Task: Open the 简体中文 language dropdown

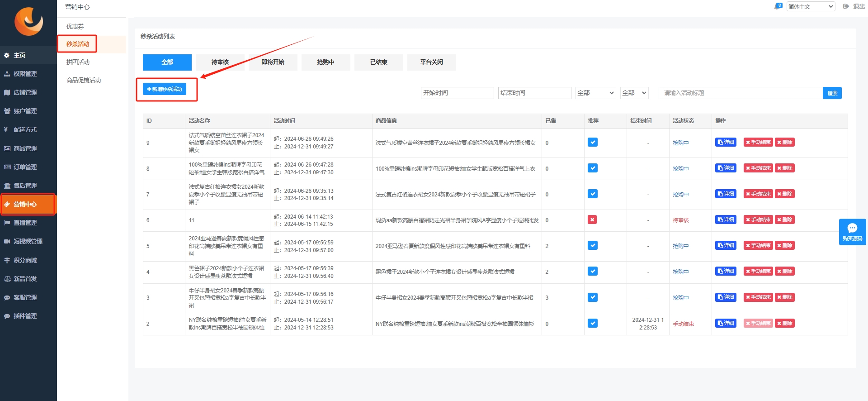Action: [x=811, y=6]
